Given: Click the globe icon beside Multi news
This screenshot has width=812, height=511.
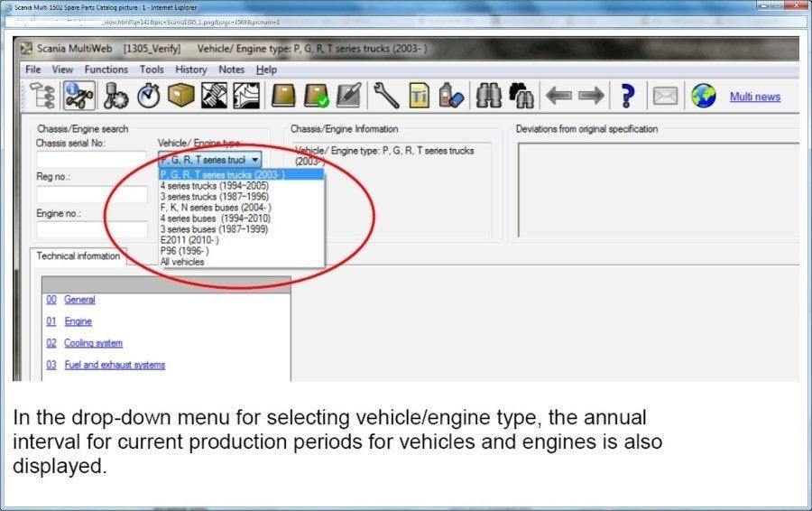Looking at the screenshot, I should [703, 96].
